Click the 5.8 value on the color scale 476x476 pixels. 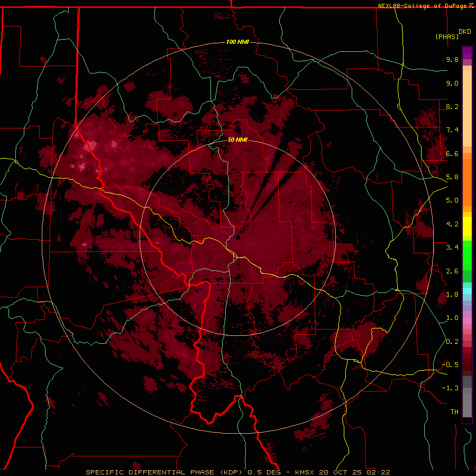(x=452, y=177)
